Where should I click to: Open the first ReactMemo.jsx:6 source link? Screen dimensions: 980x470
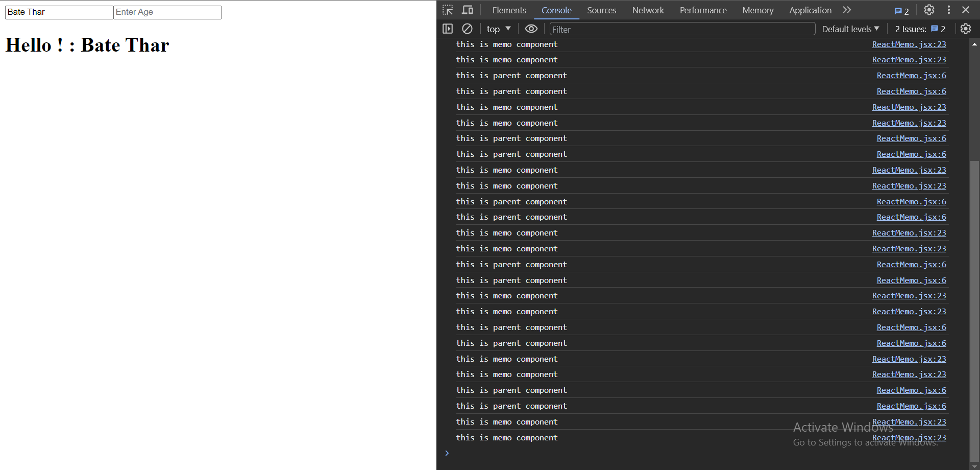pos(911,76)
